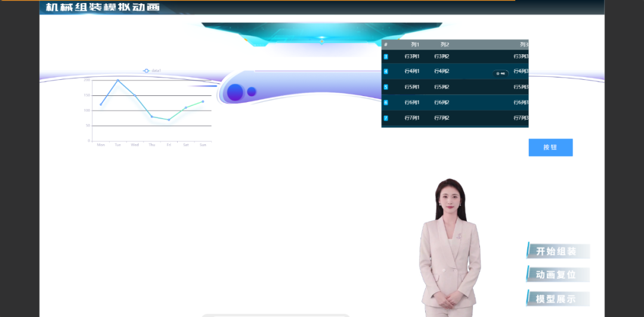Click table cell 行5列3

click(x=521, y=87)
